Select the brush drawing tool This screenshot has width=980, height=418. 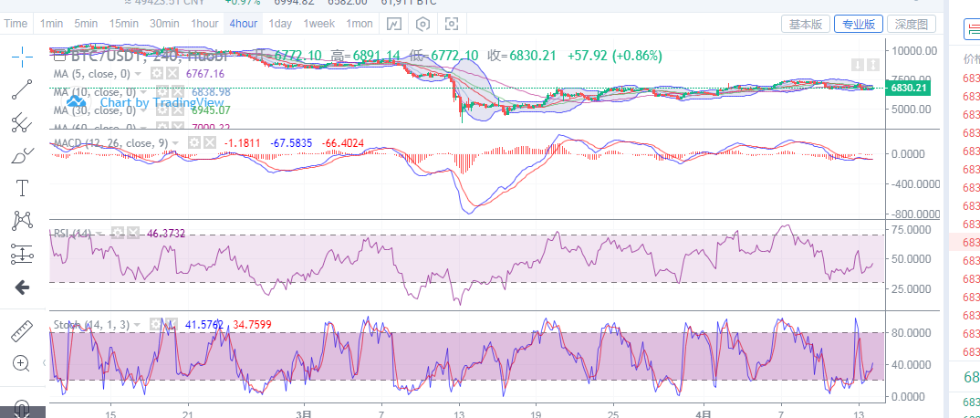23,155
